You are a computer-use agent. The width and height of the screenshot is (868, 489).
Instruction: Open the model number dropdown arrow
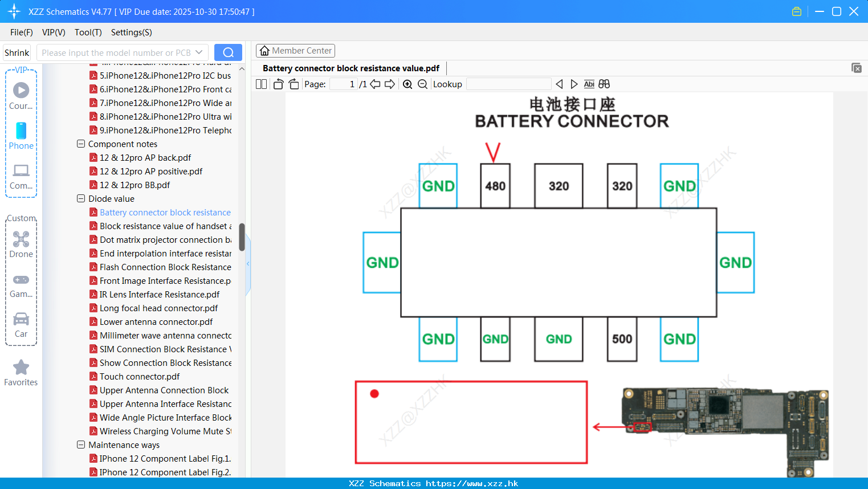199,52
